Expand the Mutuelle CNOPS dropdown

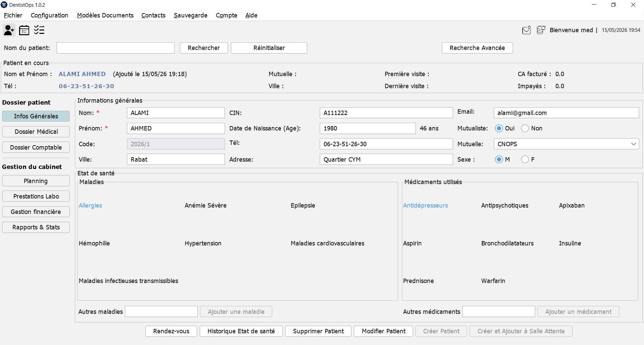[634, 144]
